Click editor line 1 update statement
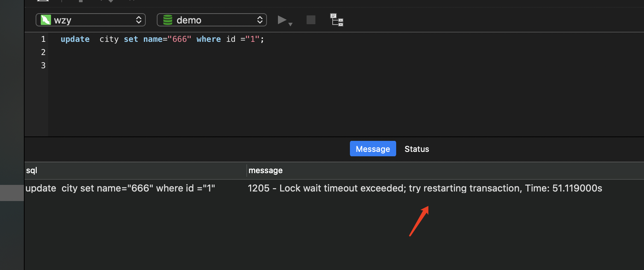Screen dimensions: 644x270 (162, 39)
